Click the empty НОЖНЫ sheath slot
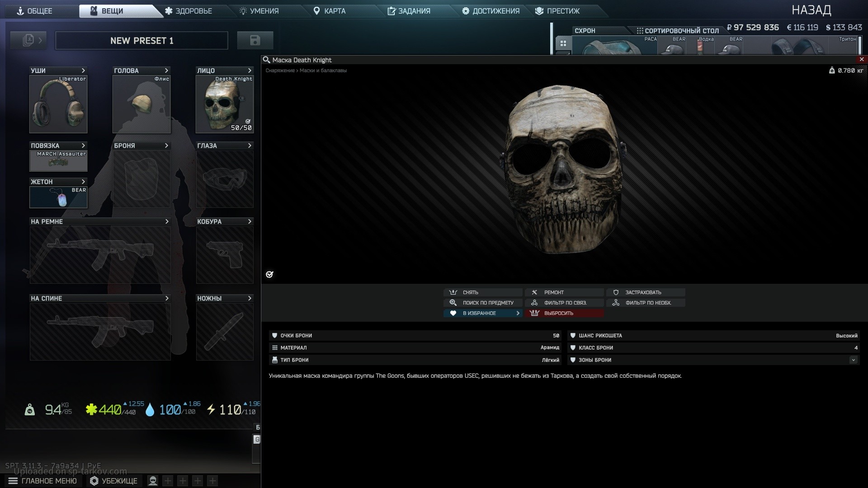This screenshot has width=868, height=488. point(225,332)
